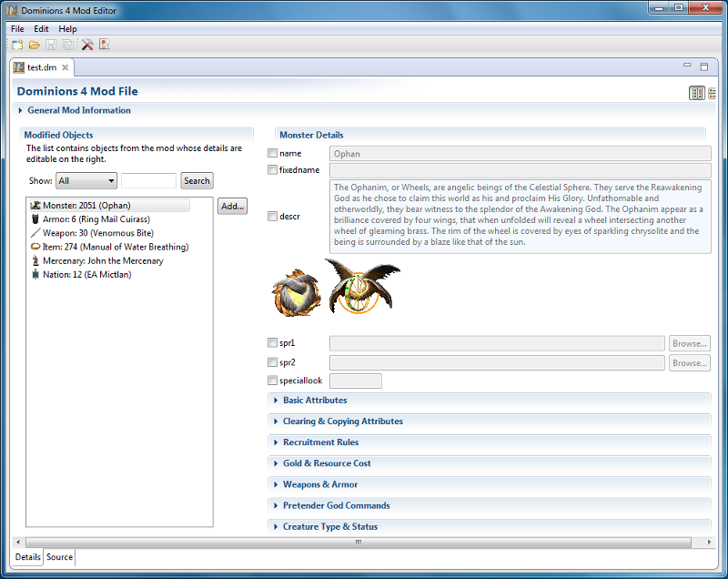Click the horizontal scrollbar thumb
This screenshot has width=728, height=579.
tap(359, 542)
